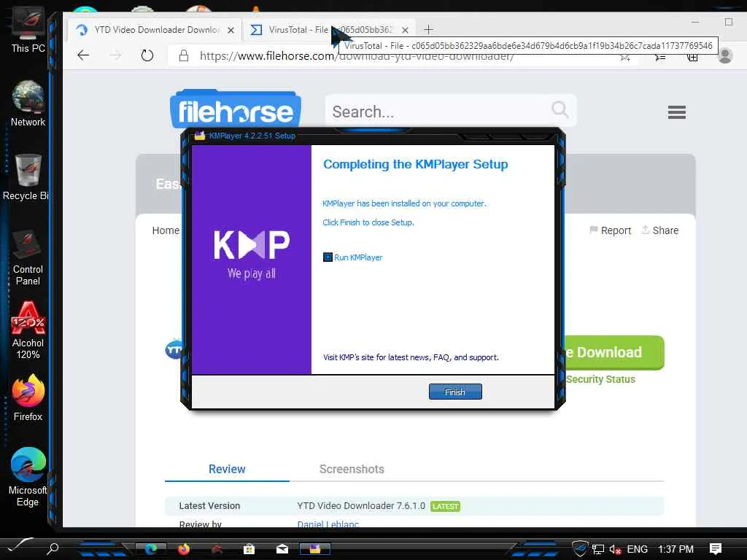Open Daniel Leblanc reviewer link
The width and height of the screenshot is (747, 560).
click(x=328, y=524)
